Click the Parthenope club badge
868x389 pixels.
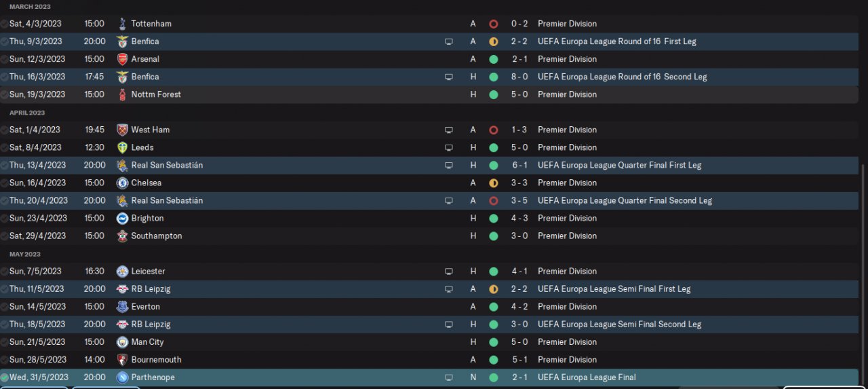(x=122, y=377)
